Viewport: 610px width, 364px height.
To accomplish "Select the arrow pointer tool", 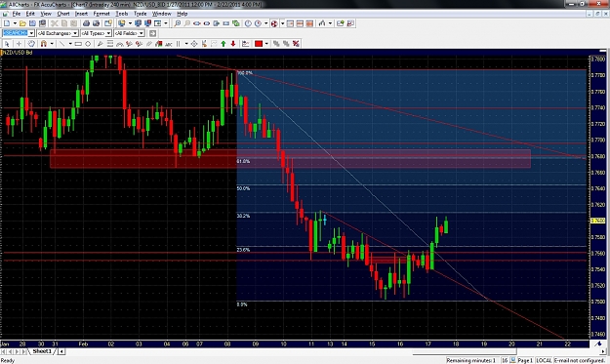I will pyautogui.click(x=7, y=44).
